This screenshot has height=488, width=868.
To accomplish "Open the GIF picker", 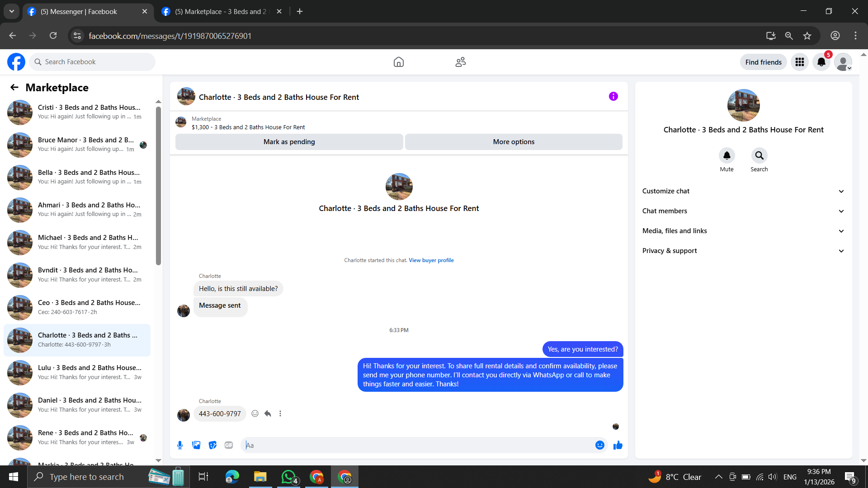I will point(229,445).
